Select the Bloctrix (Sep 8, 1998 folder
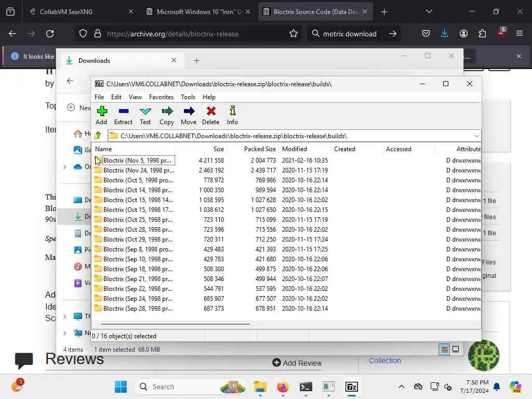 click(x=138, y=249)
